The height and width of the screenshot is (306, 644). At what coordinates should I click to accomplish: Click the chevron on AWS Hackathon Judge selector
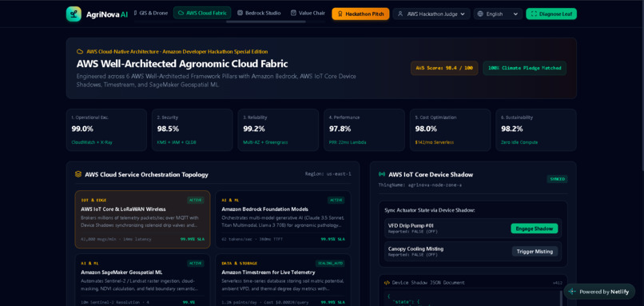pos(463,14)
